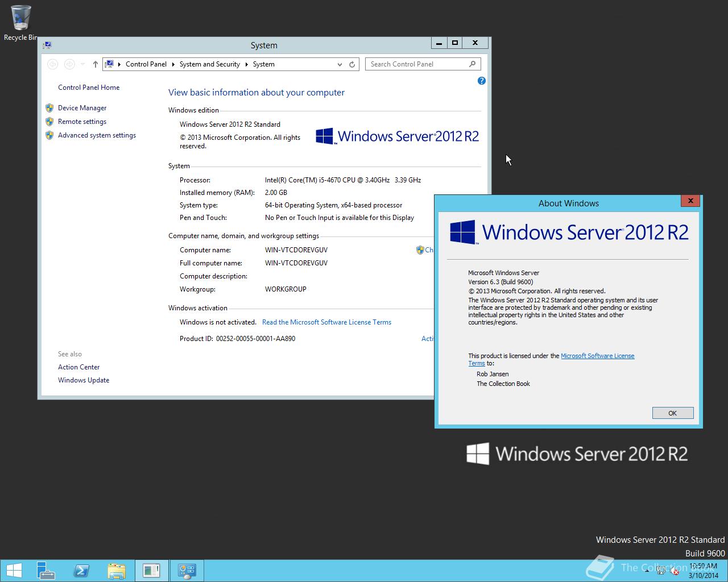Go to Control Panel Home

[x=89, y=87]
